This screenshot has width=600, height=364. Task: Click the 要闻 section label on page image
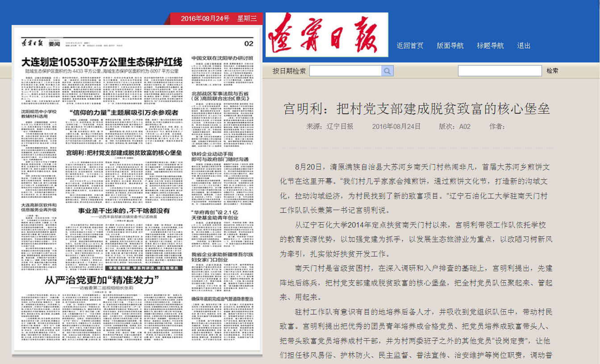[54, 44]
